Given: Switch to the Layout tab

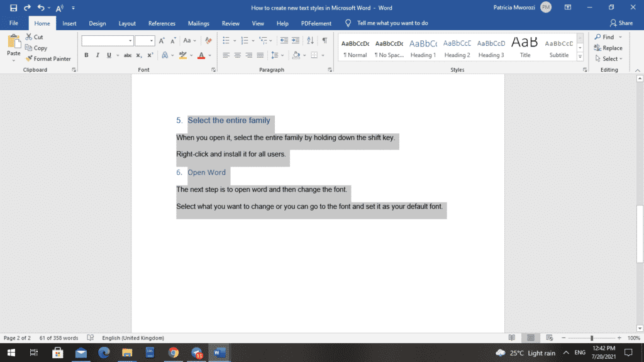Looking at the screenshot, I should [127, 23].
